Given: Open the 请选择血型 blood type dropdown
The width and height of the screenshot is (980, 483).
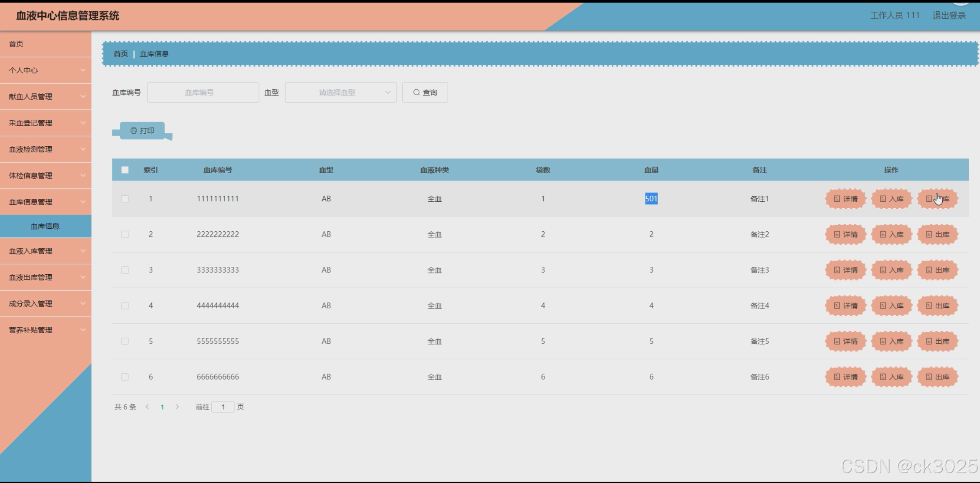Looking at the screenshot, I should pos(341,92).
